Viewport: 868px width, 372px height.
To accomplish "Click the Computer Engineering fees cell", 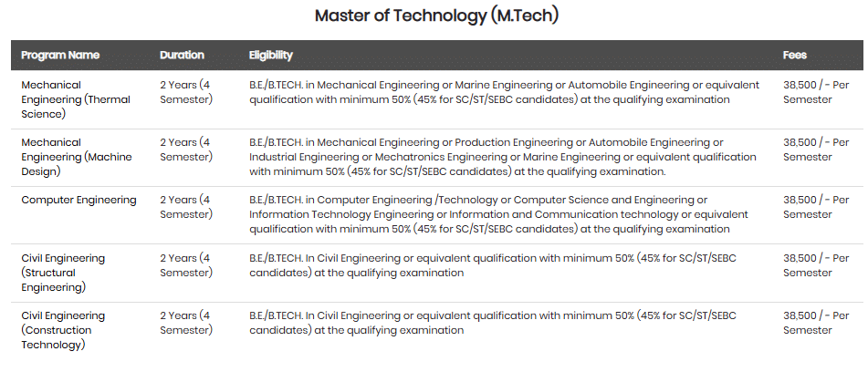I will point(815,207).
